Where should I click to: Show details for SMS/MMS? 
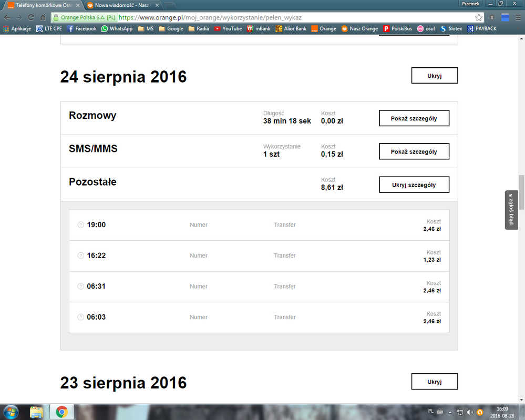coord(414,151)
